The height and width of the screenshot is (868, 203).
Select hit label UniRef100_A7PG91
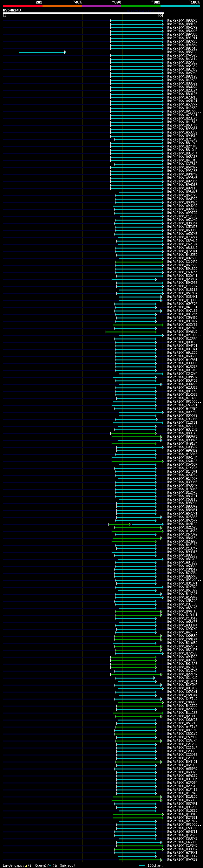182,115
